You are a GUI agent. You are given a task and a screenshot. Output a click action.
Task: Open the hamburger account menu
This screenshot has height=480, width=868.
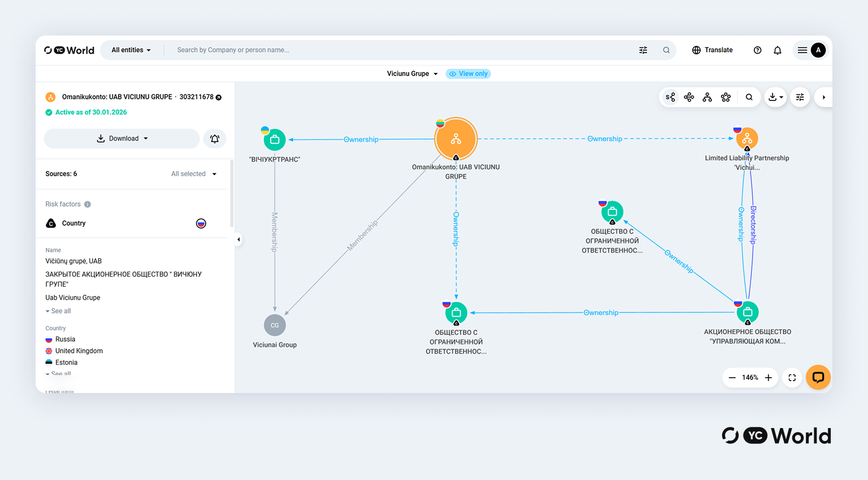coord(802,50)
